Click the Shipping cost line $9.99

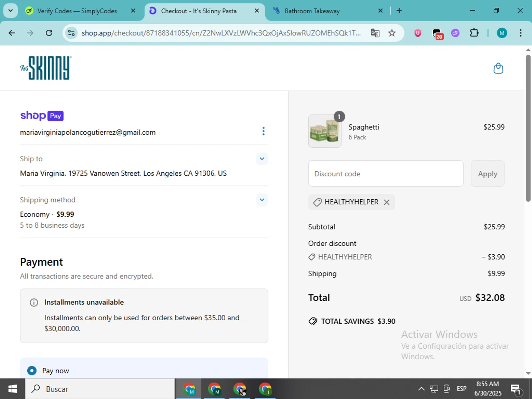coord(406,274)
